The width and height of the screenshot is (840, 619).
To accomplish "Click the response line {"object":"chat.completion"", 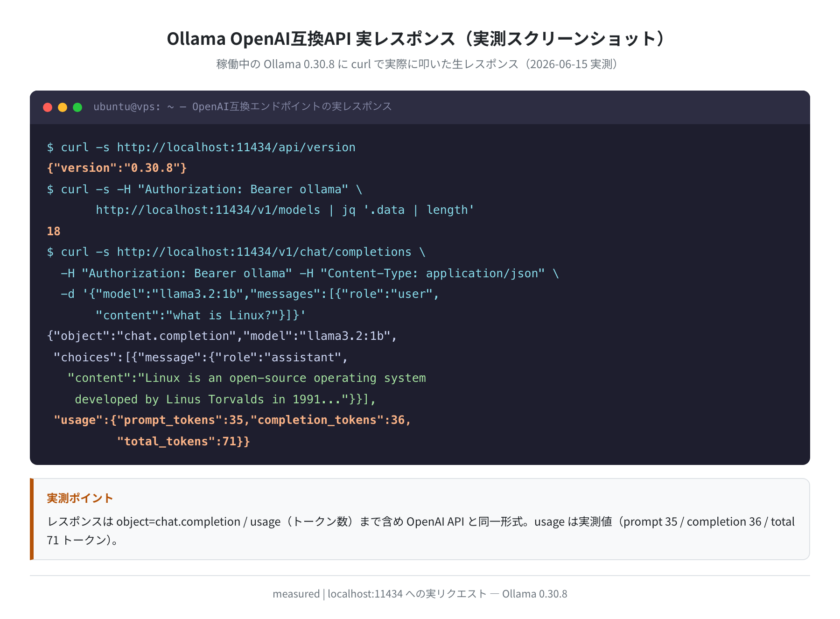I will tap(222, 336).
